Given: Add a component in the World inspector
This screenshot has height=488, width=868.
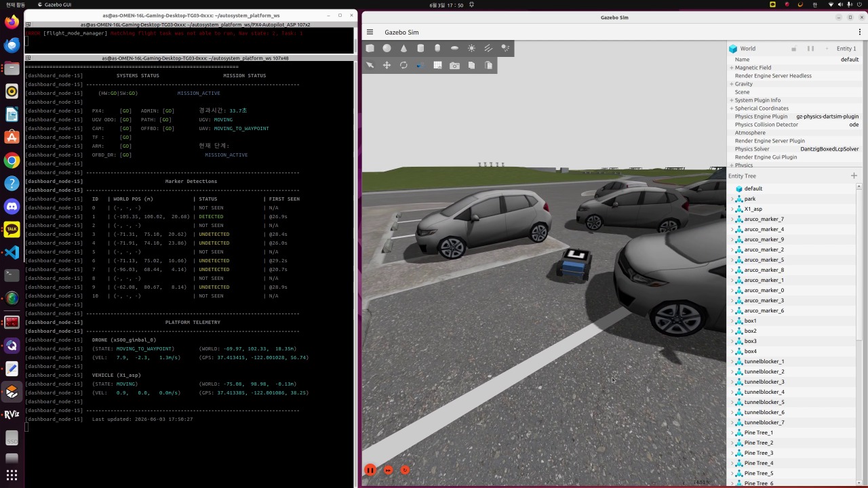Looking at the screenshot, I should tap(827, 49).
